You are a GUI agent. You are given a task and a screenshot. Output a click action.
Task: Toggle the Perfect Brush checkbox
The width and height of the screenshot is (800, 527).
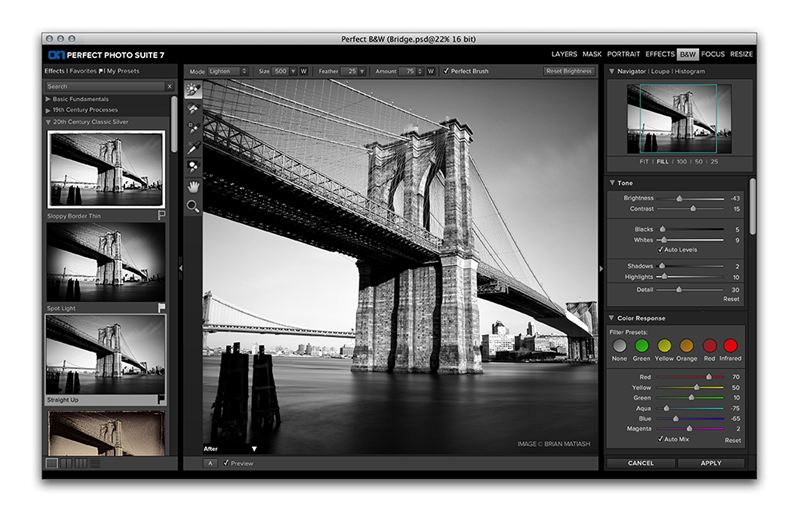[447, 72]
